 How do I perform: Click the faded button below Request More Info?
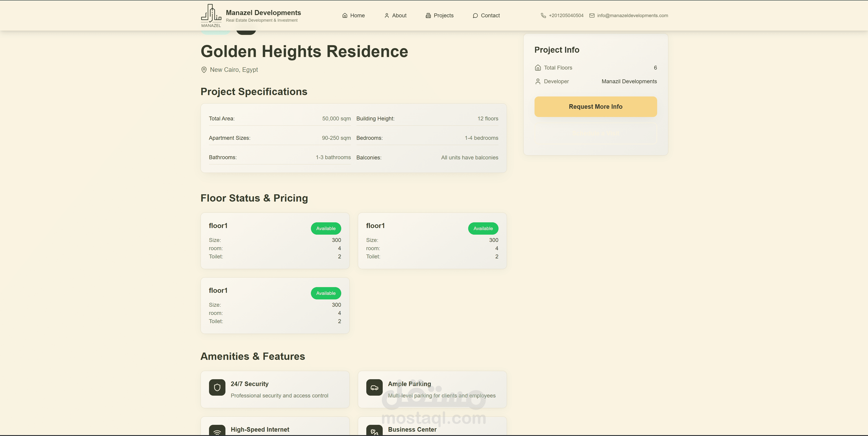pos(595,134)
